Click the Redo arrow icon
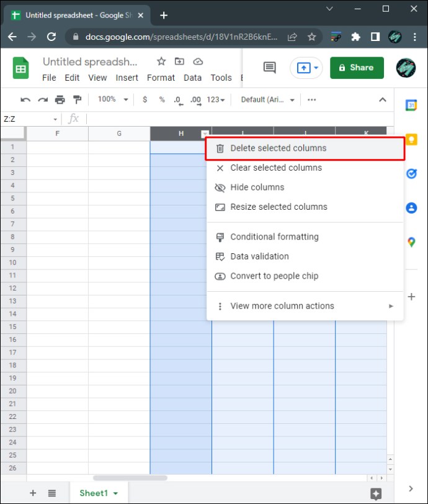Screen dimensions: 428x504 (43, 99)
